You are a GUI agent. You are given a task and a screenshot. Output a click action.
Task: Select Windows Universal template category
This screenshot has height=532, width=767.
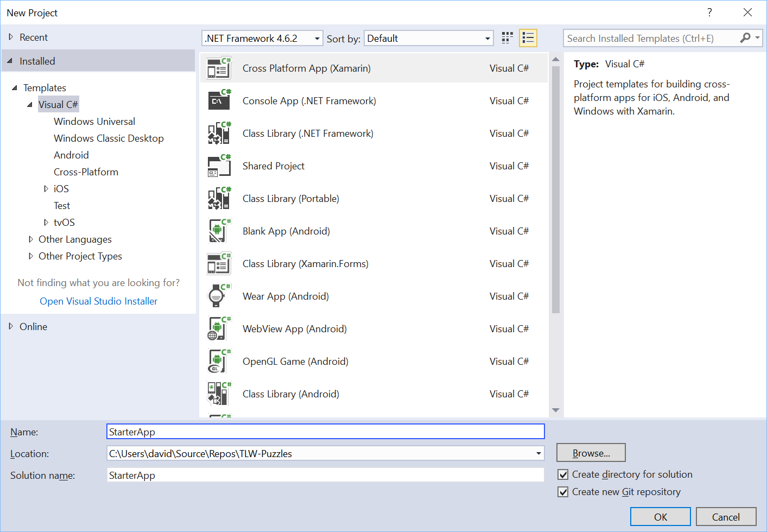[x=94, y=122]
